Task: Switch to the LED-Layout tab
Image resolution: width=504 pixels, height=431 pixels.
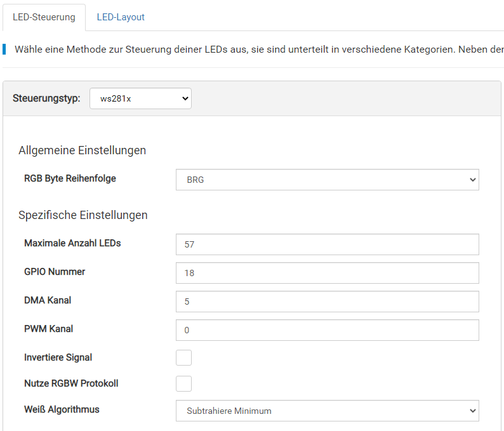Action: pyautogui.click(x=121, y=17)
